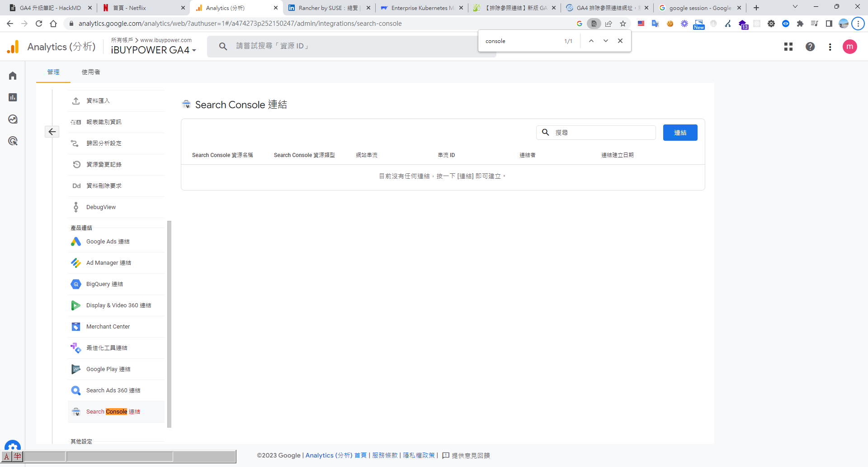Image resolution: width=868 pixels, height=467 pixels.
Task: Open the Home icon in left sidebar
Action: tap(13, 76)
